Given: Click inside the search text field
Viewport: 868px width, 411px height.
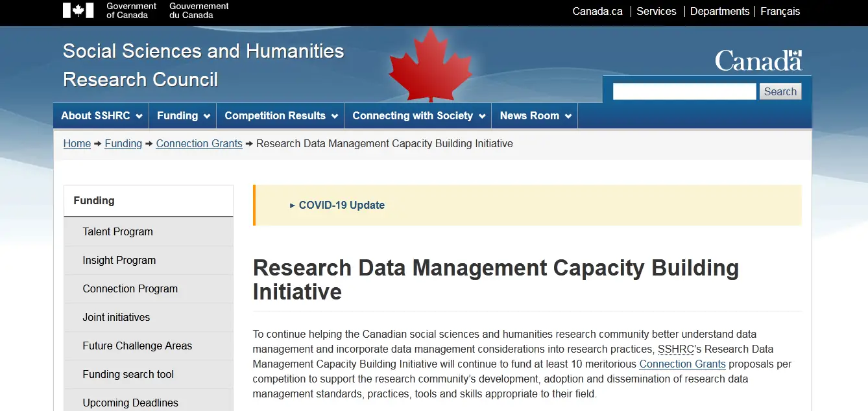Looking at the screenshot, I should pos(684,91).
